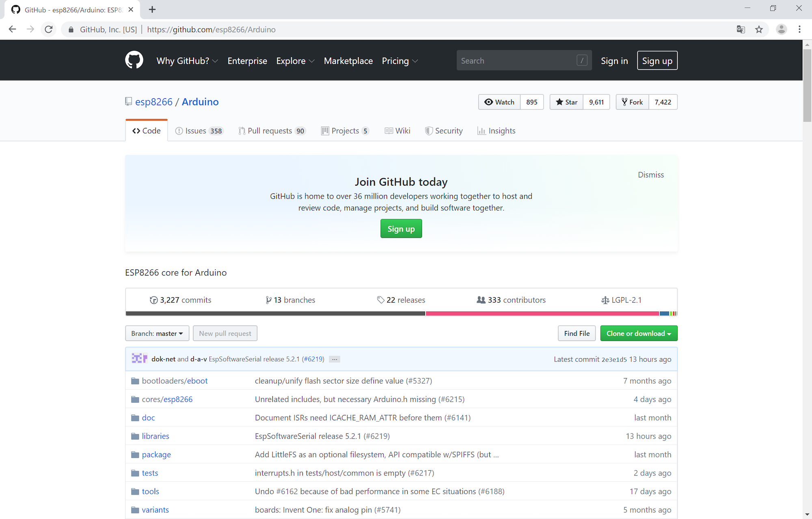Image resolution: width=812 pixels, height=519 pixels.
Task: Switch to the Issues tab
Action: pyautogui.click(x=199, y=131)
